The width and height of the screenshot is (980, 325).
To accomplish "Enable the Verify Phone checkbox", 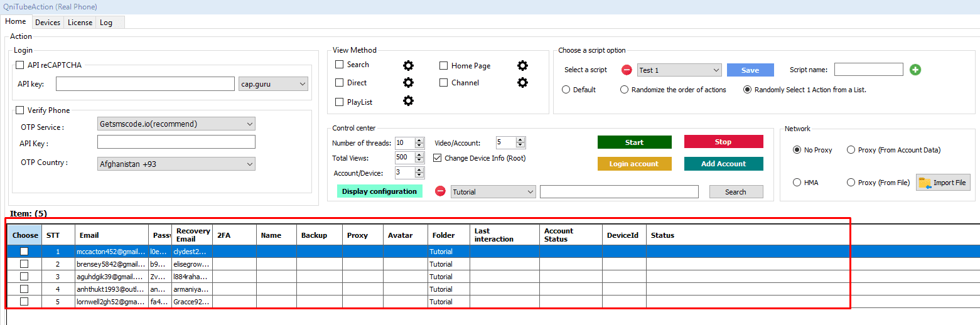I will (20, 110).
